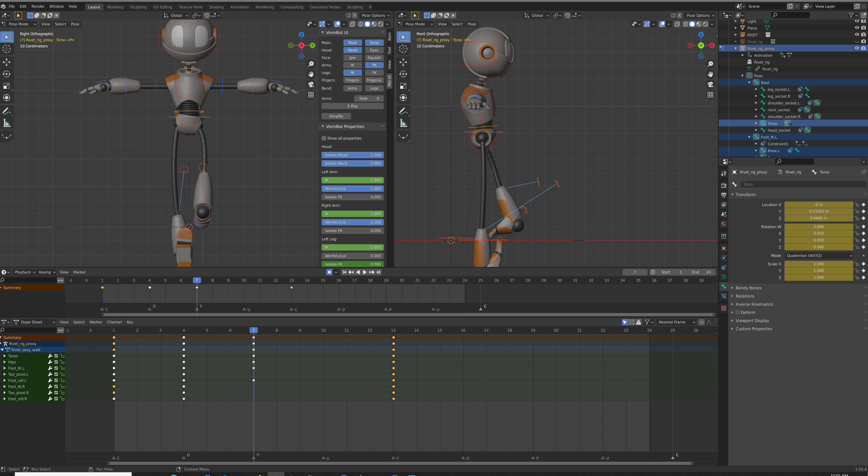Jump to the end frame button

(379, 272)
